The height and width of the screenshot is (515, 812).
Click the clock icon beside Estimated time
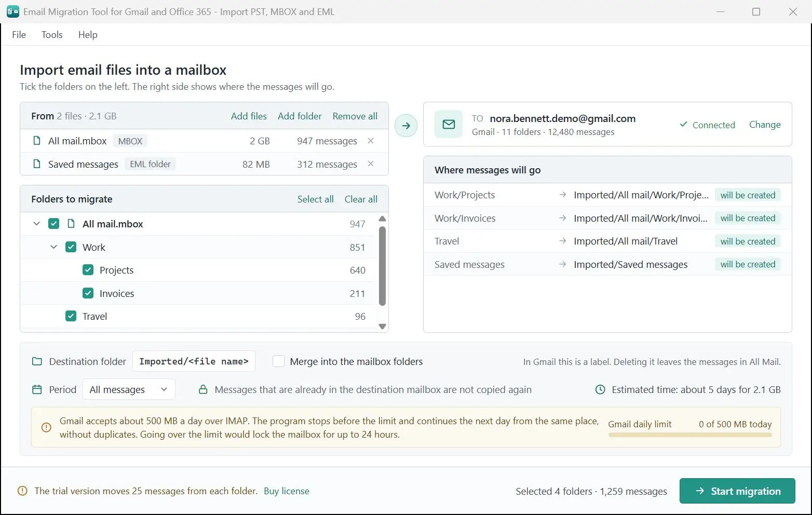600,389
